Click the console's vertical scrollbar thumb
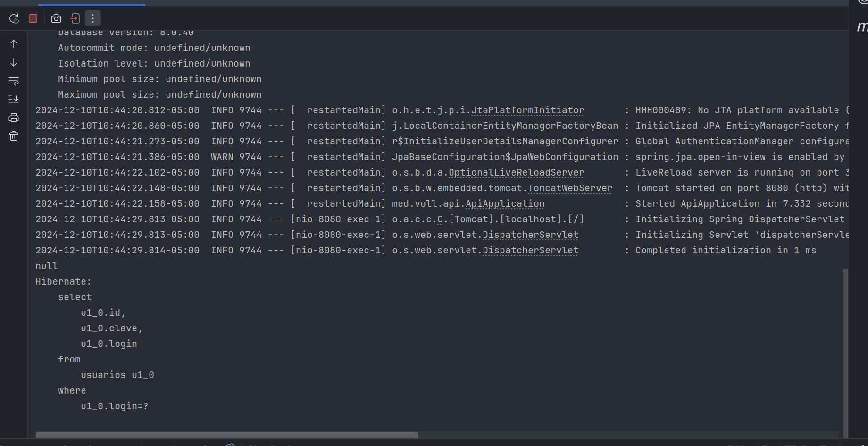 845,353
